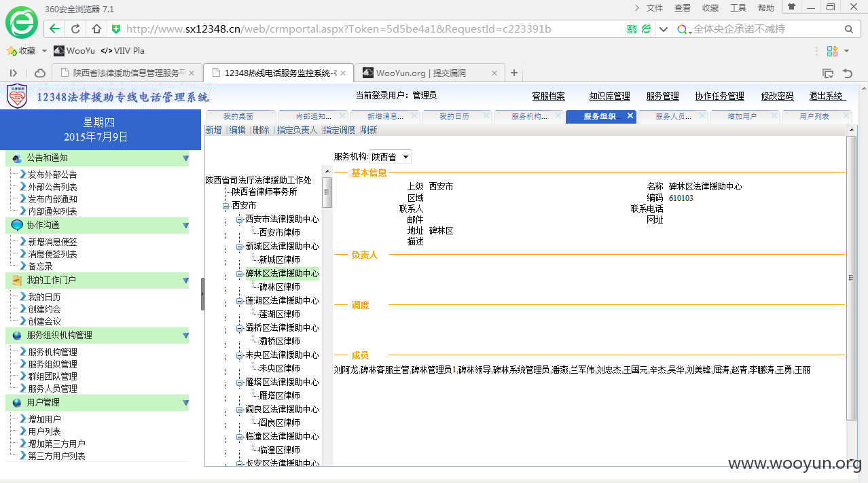The height and width of the screenshot is (483, 868).
Task: Click 刷新 toolbar action
Action: tap(369, 130)
